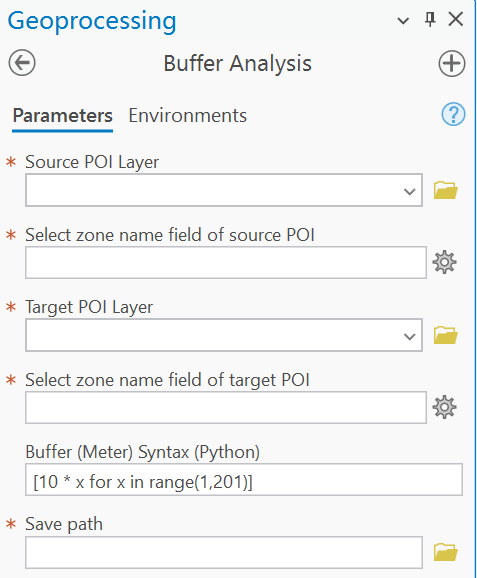477x578 pixels.
Task: Open gear settings for target POI zone field
Action: [444, 407]
